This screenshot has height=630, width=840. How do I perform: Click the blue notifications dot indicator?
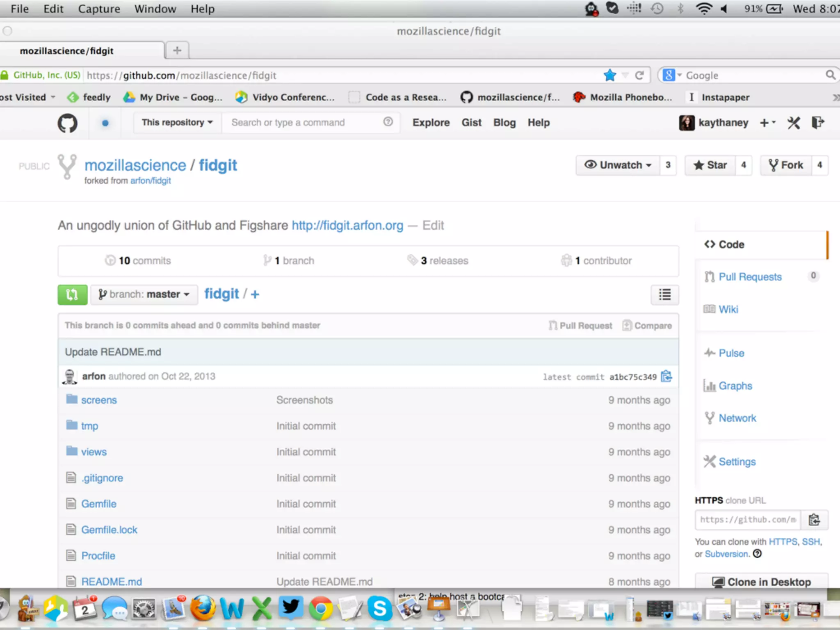tap(105, 123)
